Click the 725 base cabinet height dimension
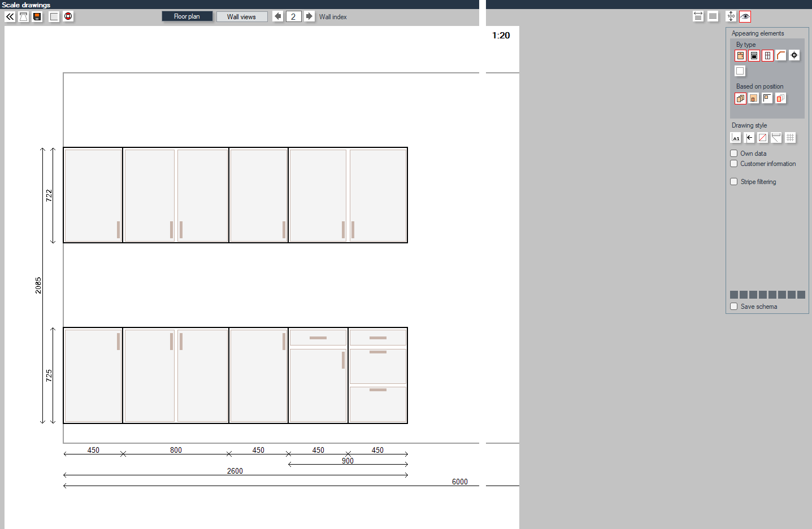The image size is (812, 529). (49, 375)
